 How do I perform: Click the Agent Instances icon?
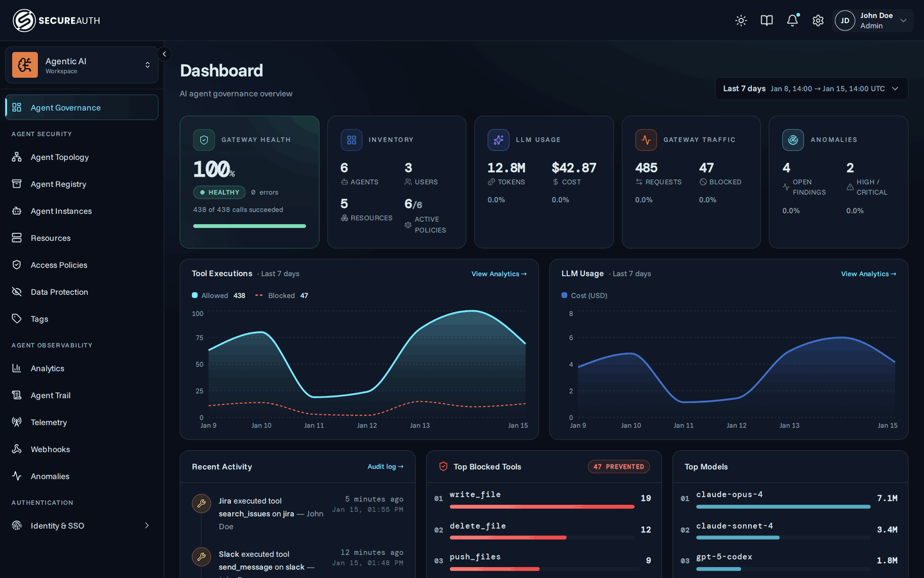click(x=17, y=211)
